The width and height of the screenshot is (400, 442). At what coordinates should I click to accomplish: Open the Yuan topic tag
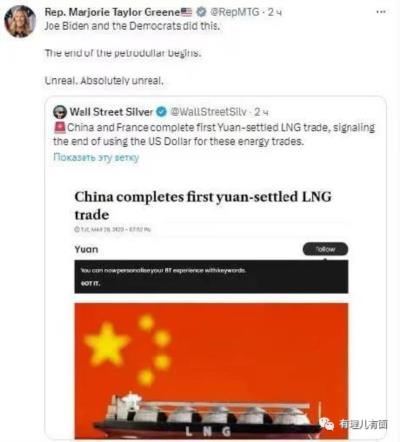(86, 249)
